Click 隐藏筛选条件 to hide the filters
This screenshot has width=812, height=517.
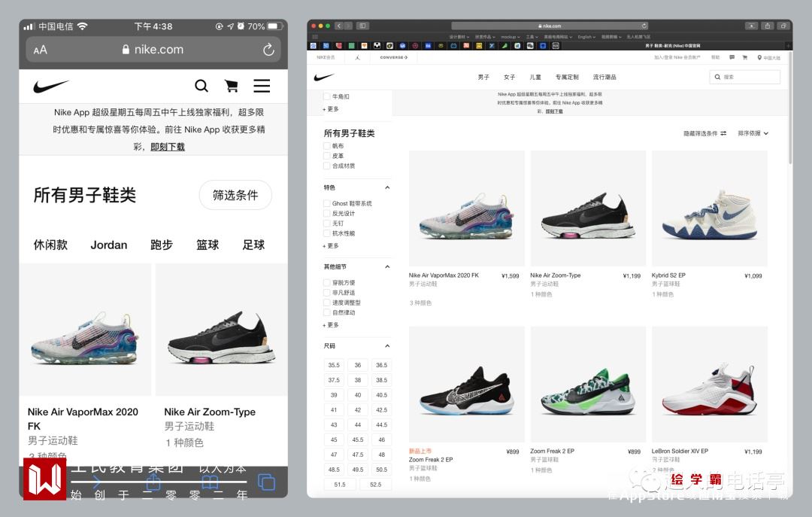pos(704,134)
